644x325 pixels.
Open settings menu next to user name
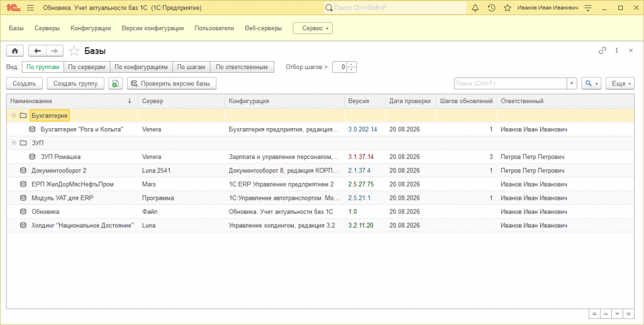point(588,8)
